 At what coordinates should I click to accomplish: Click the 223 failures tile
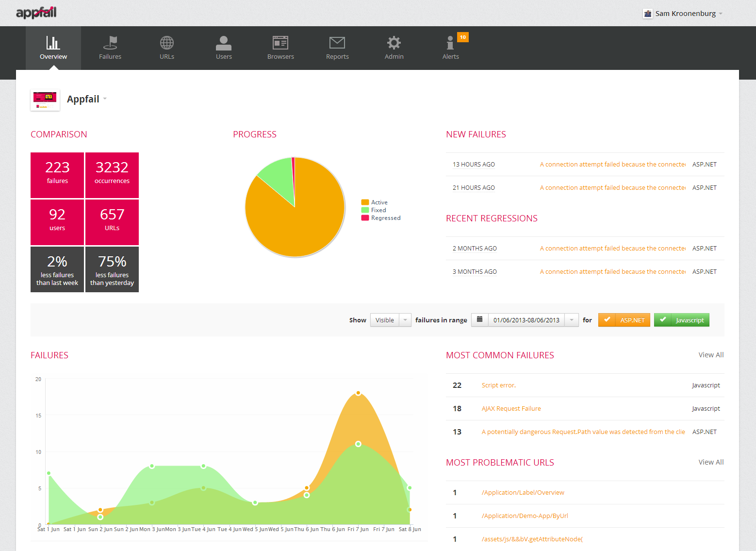coord(57,175)
